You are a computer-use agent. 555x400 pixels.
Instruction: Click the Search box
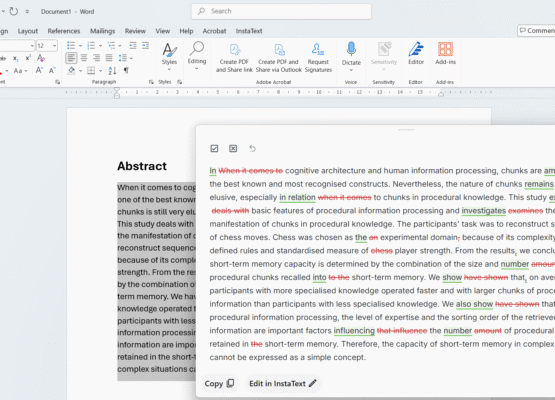click(281, 11)
